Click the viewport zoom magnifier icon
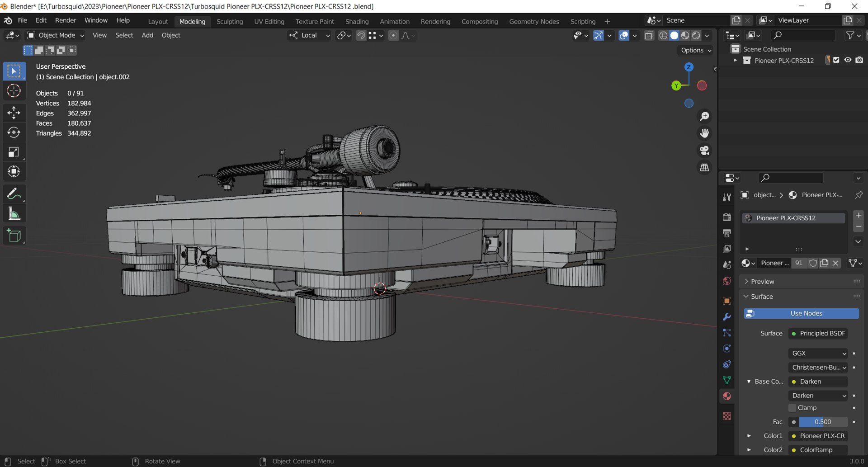 pyautogui.click(x=704, y=117)
